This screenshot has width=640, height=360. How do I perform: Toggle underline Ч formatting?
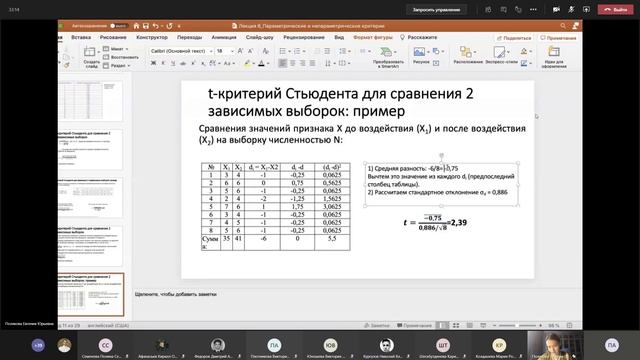173,63
